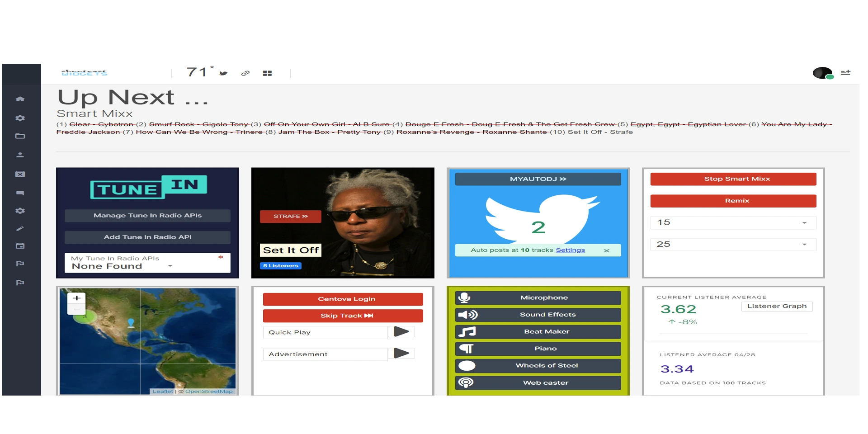
Task: Click Stop Smart Mixx button
Action: 733,179
